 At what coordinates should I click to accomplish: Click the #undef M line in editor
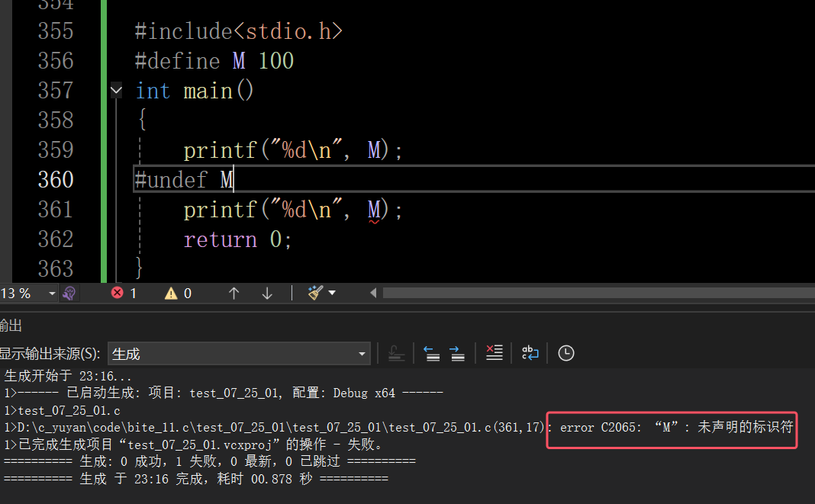click(x=184, y=180)
